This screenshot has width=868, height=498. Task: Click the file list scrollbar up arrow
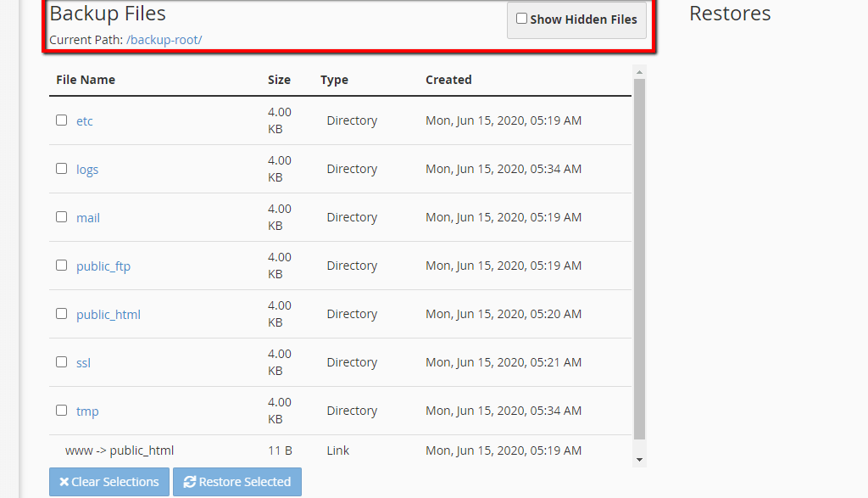click(x=639, y=72)
